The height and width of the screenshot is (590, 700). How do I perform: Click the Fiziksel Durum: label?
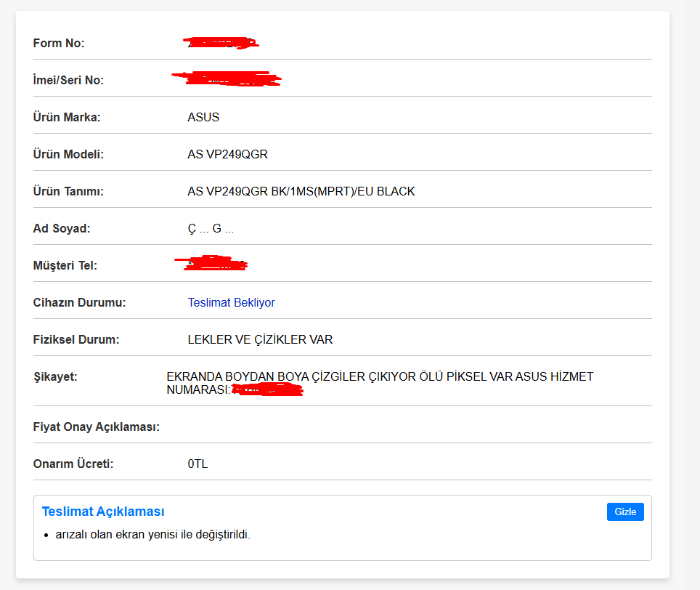click(x=76, y=339)
